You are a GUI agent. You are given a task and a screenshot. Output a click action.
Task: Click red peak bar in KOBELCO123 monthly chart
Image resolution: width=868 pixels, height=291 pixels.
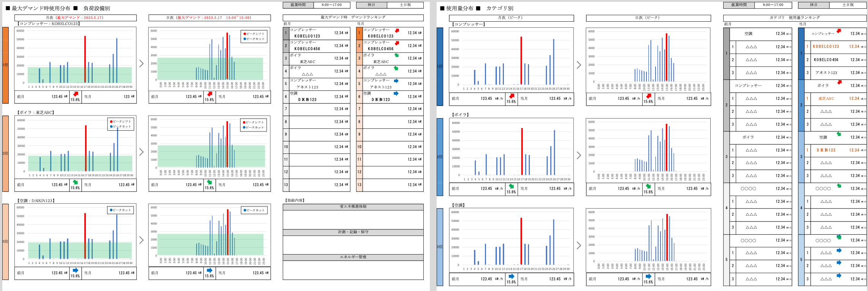coord(85,59)
